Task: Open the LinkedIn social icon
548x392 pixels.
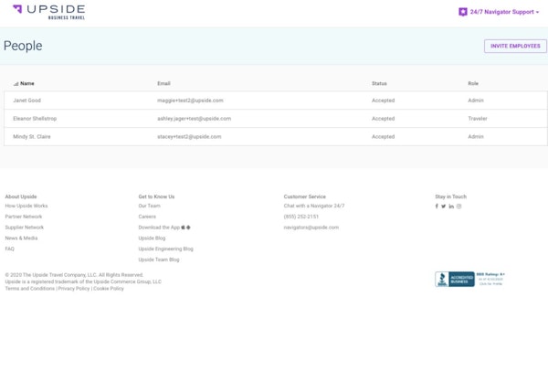Action: tap(451, 207)
